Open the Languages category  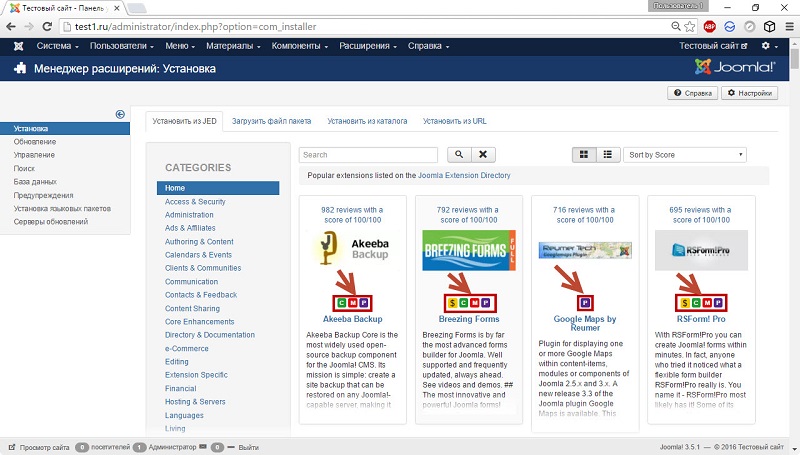(x=184, y=415)
